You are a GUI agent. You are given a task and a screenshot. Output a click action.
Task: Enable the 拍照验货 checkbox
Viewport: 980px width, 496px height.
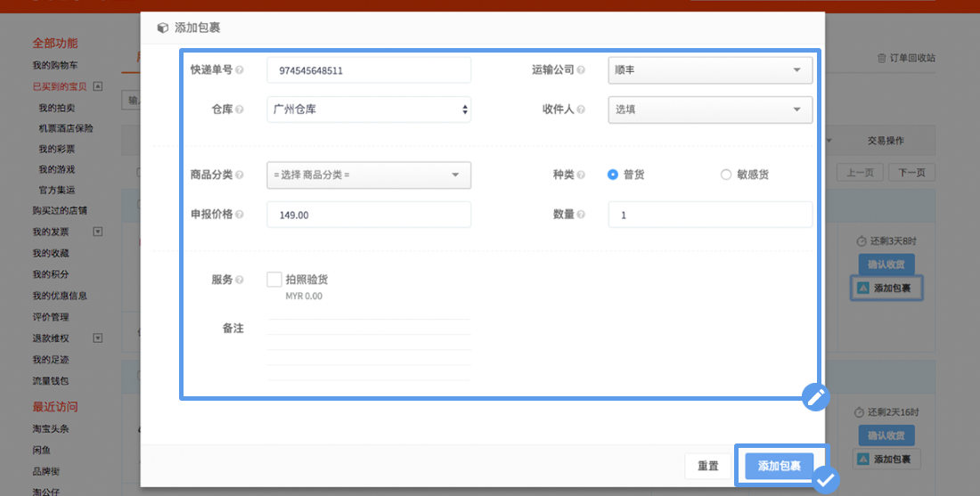274,280
